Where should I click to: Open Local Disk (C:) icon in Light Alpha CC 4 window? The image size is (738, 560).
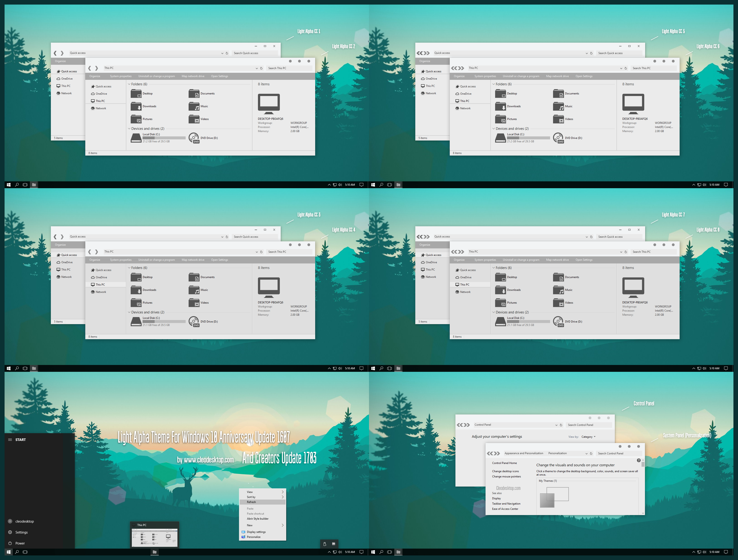pos(136,321)
